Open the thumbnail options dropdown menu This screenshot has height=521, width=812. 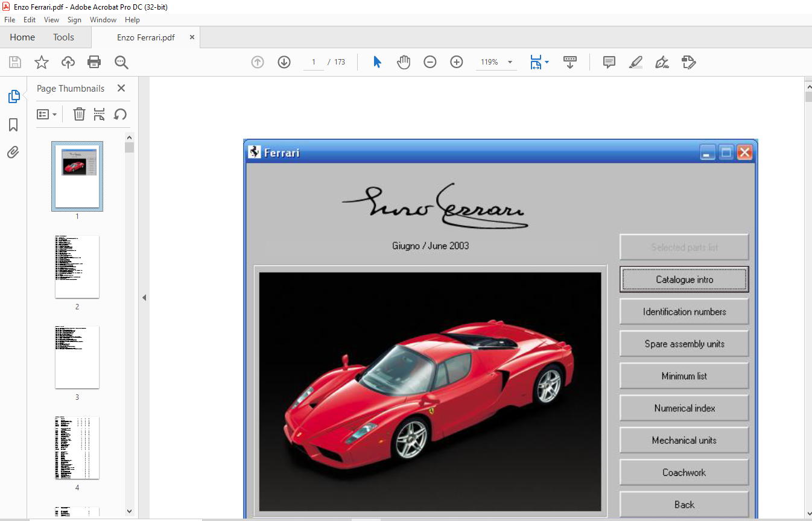pyautogui.click(x=46, y=114)
